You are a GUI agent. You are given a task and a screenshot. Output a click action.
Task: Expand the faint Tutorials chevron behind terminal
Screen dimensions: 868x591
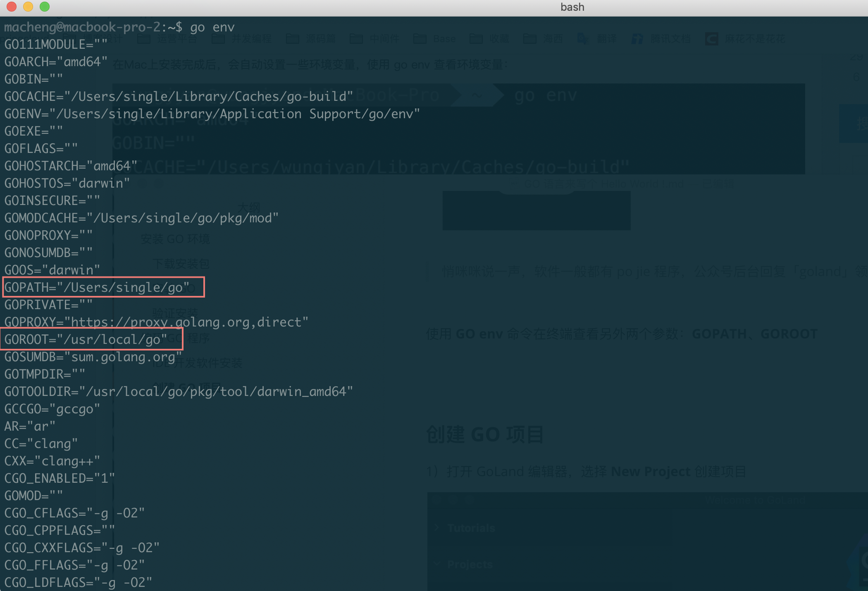point(437,528)
